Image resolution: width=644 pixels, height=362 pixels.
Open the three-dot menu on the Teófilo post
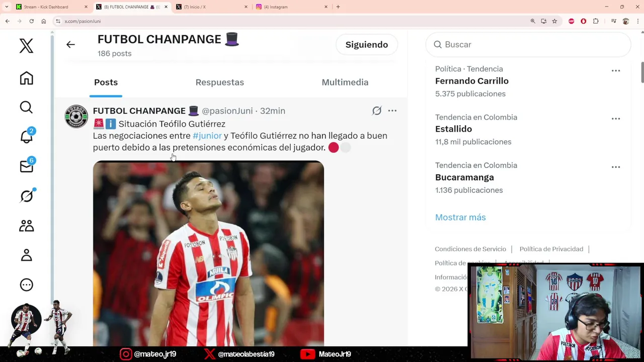392,111
